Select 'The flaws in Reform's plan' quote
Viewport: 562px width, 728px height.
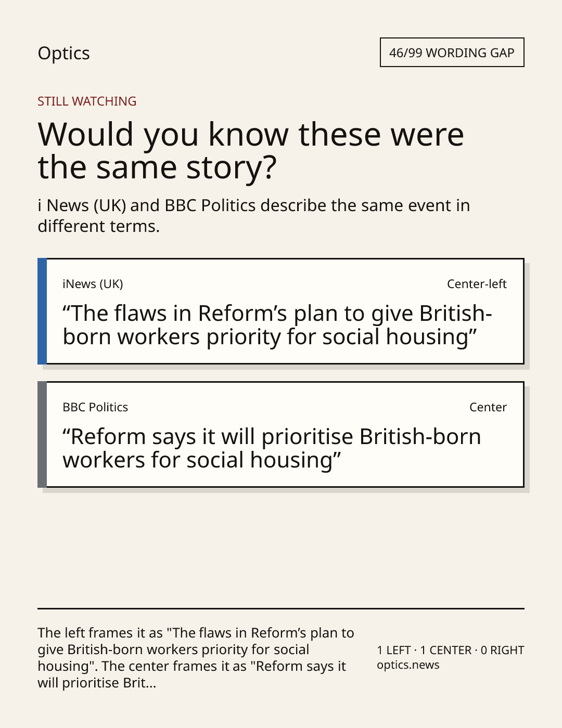[277, 325]
